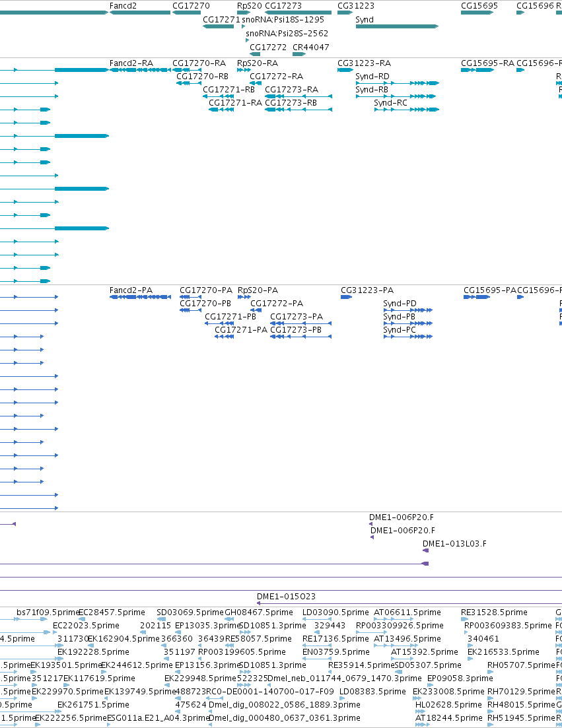Click the DME1-015O23 feature label
This screenshot has height=728, width=562.
pyautogui.click(x=286, y=596)
